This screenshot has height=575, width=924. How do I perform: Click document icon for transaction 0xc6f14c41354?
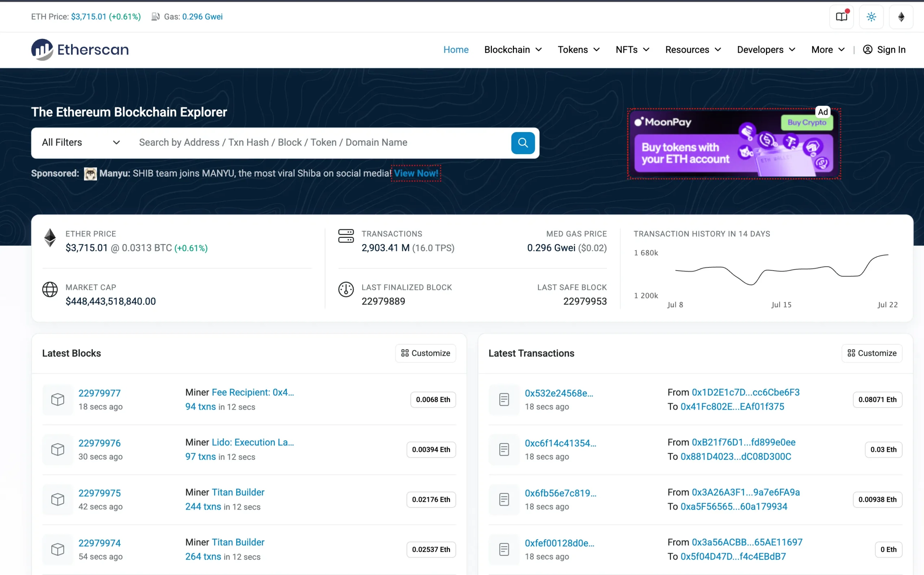tap(504, 449)
